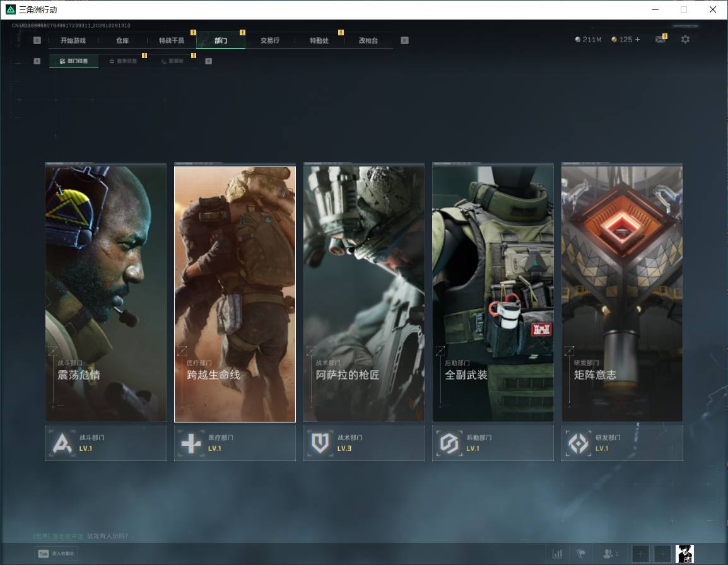Screen dimensions: 728x565
Task: Open the 交易行 tab
Action: pyautogui.click(x=270, y=40)
